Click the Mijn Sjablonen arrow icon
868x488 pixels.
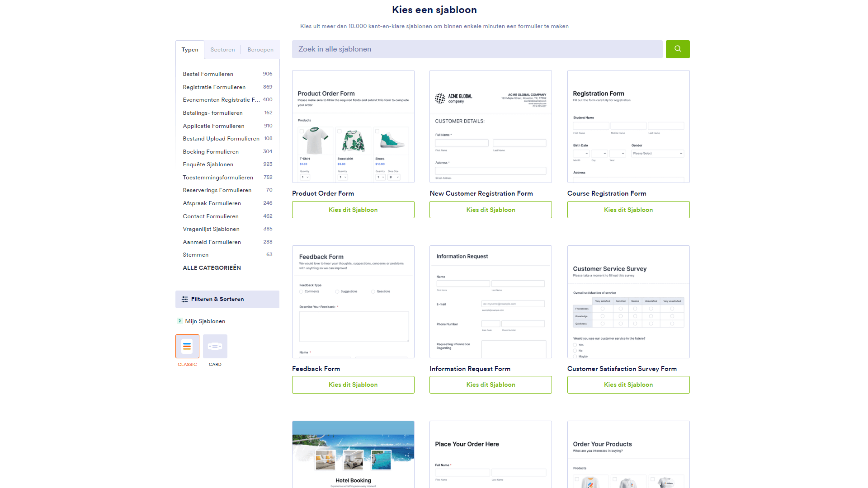(x=180, y=321)
